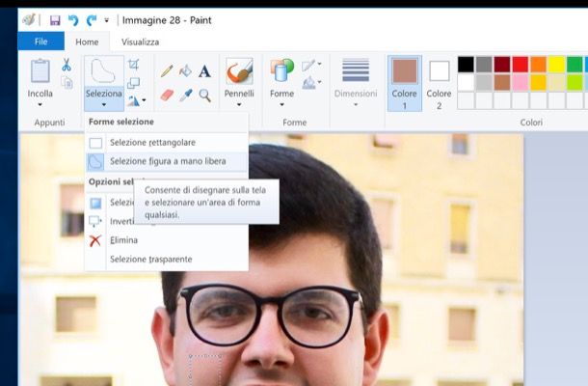This screenshot has height=386, width=588.
Task: Toggle Selezione trasparente option
Action: [x=167, y=259]
